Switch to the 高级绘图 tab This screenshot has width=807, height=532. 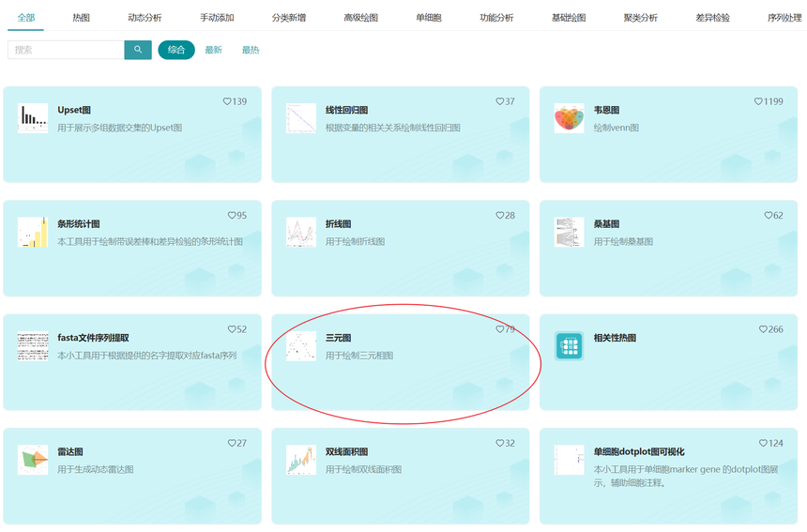[360, 18]
